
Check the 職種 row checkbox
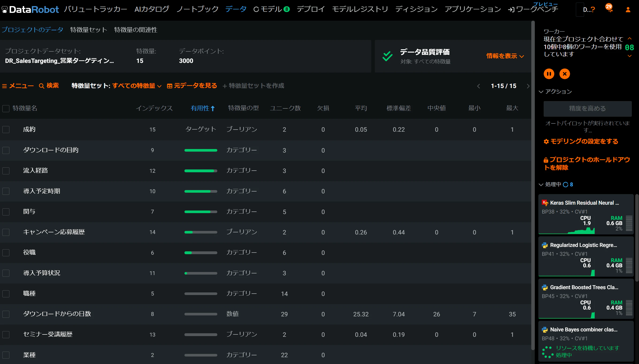[x=6, y=294]
